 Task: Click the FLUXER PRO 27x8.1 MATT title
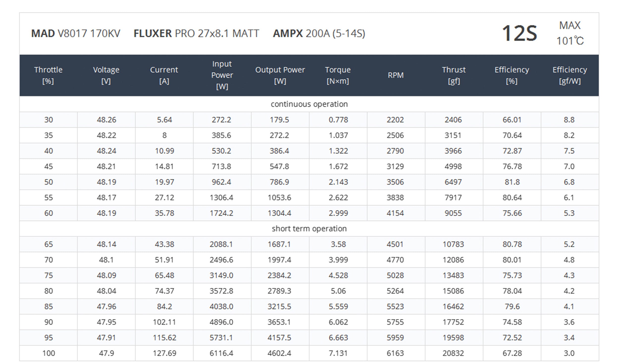click(196, 33)
